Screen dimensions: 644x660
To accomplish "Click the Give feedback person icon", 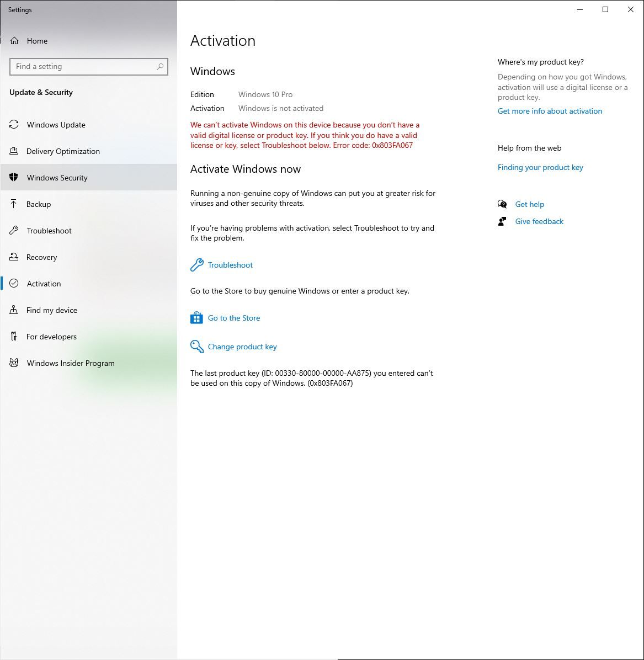I will click(x=502, y=221).
